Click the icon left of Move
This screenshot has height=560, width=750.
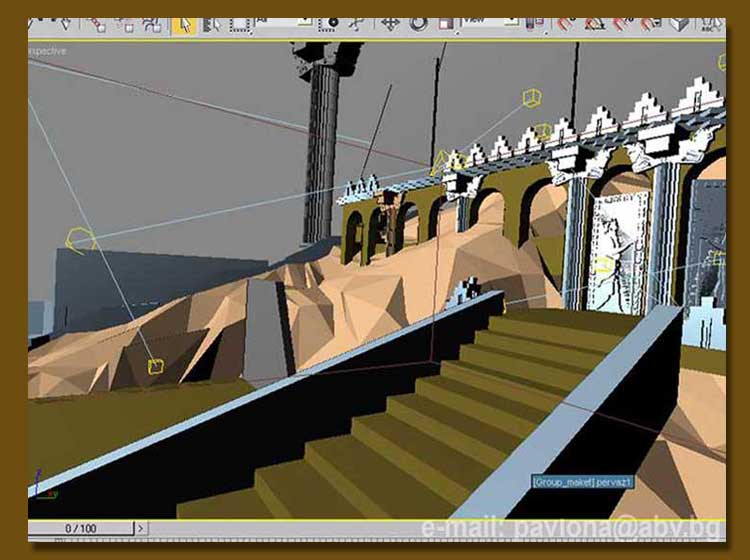point(356,24)
